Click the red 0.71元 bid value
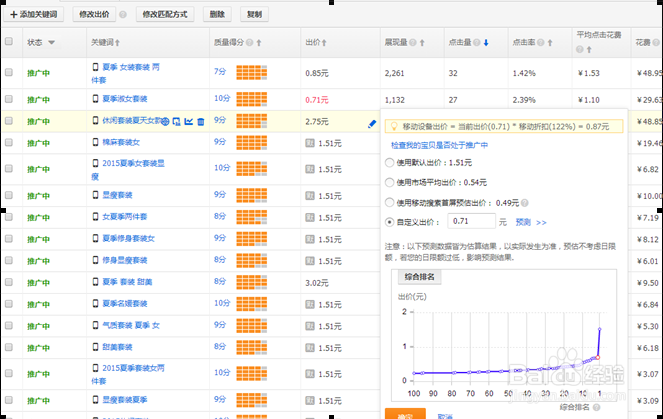 pos(317,100)
